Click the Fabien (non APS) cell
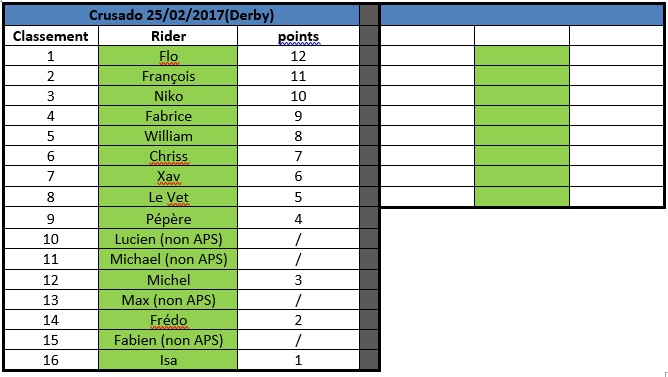This screenshot has height=377, width=668. click(x=168, y=340)
